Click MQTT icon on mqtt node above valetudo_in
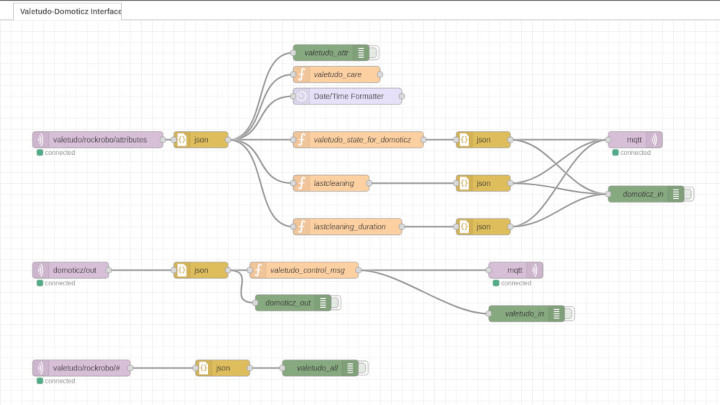Screen dimensions: 720x405 534,270
